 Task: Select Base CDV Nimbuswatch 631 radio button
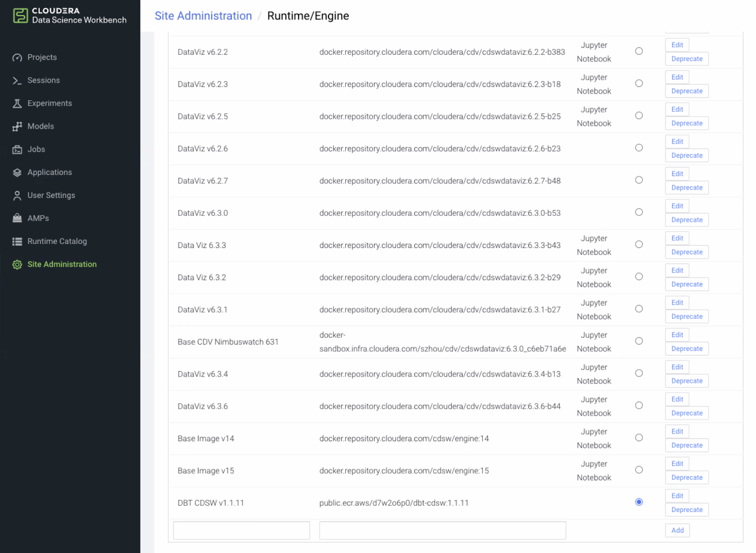click(639, 341)
